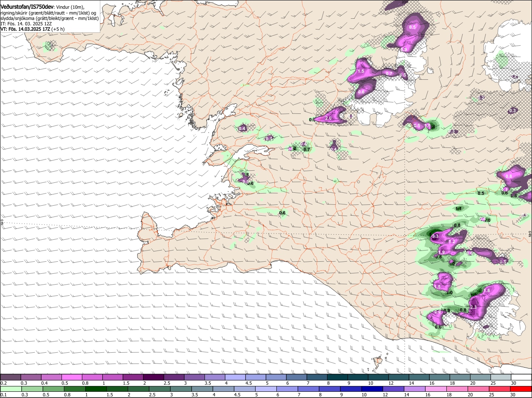The width and height of the screenshot is (532, 398).
Task: Click the light pink swatch labeled 16, lower legend row
Action: pyautogui.click(x=436, y=389)
